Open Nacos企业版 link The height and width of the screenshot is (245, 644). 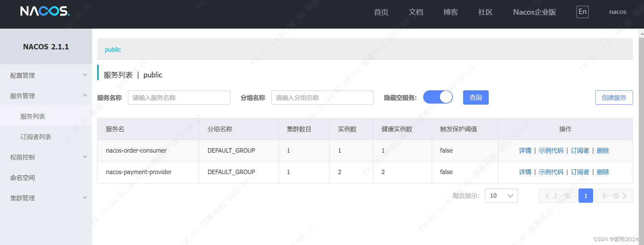(x=534, y=12)
